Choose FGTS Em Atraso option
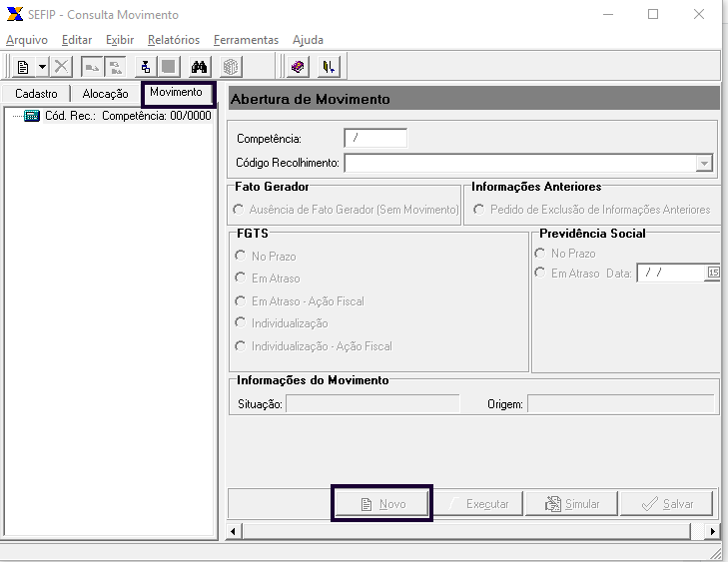The image size is (728, 562). [x=268, y=278]
